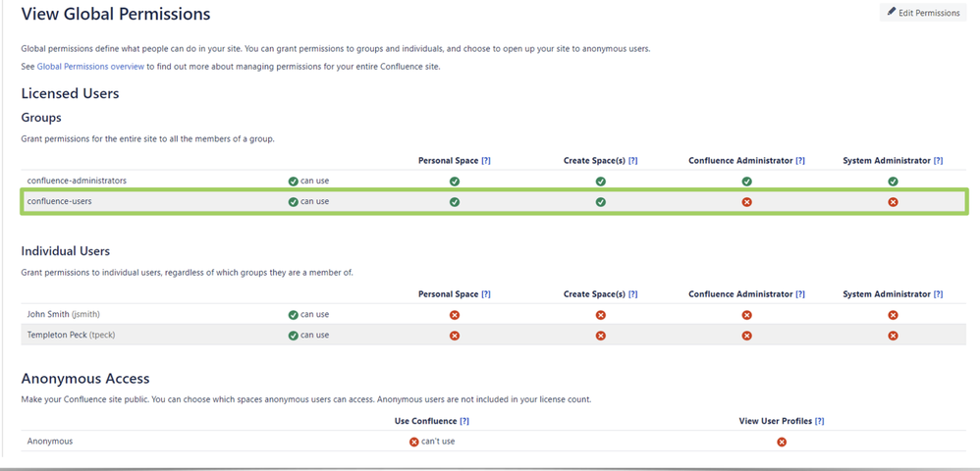Click the 'Individual Users' section heading
The width and height of the screenshot is (980, 471).
coord(66,251)
